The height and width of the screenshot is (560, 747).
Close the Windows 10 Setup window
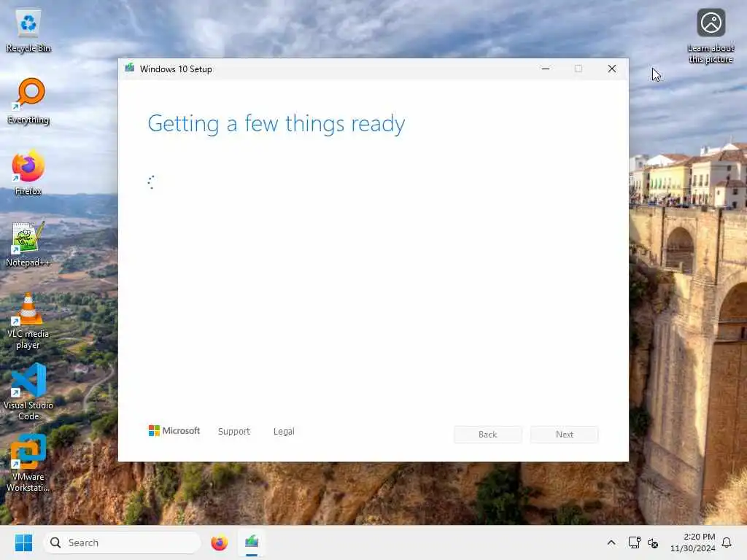pyautogui.click(x=612, y=69)
